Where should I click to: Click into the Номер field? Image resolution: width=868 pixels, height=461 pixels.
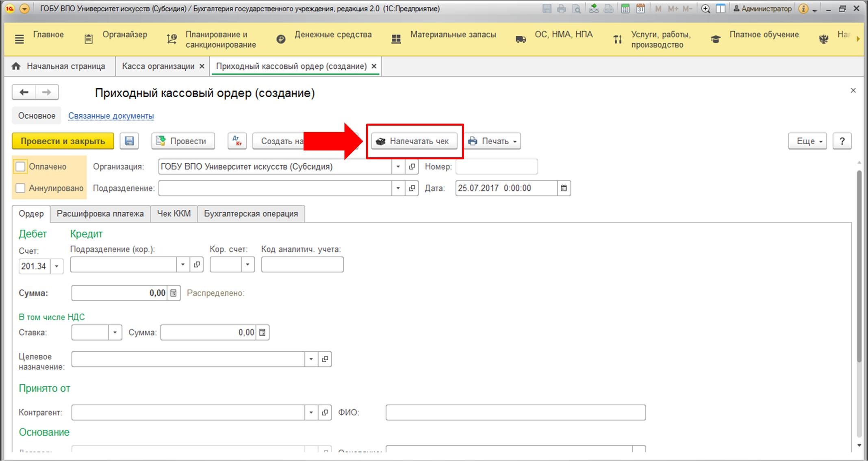[497, 167]
